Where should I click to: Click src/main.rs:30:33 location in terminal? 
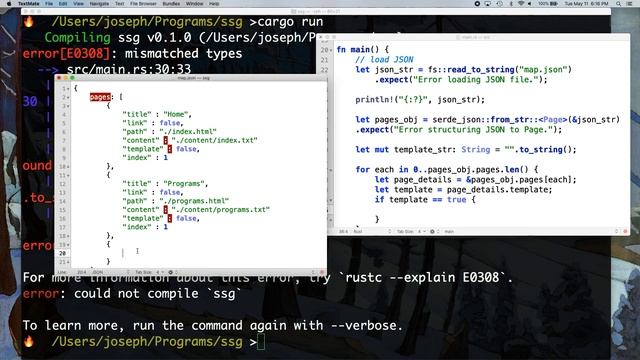(x=129, y=69)
